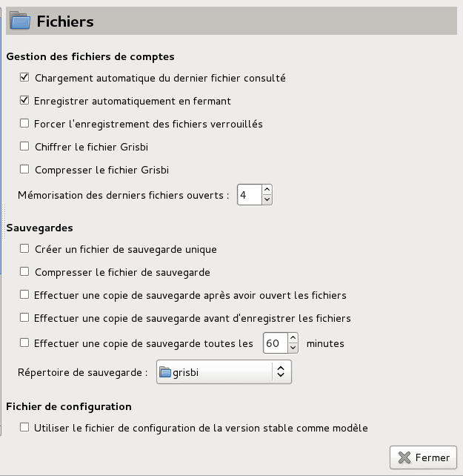The height and width of the screenshot is (476, 463).
Task: Toggle backup copy avant d'enregistrer les fichiers
Action: 24,319
